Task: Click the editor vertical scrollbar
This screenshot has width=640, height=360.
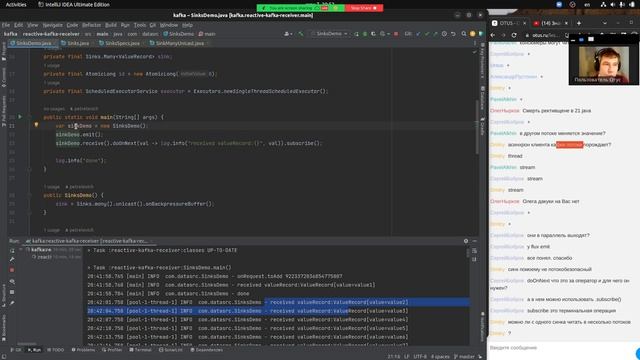Action: pos(476,127)
